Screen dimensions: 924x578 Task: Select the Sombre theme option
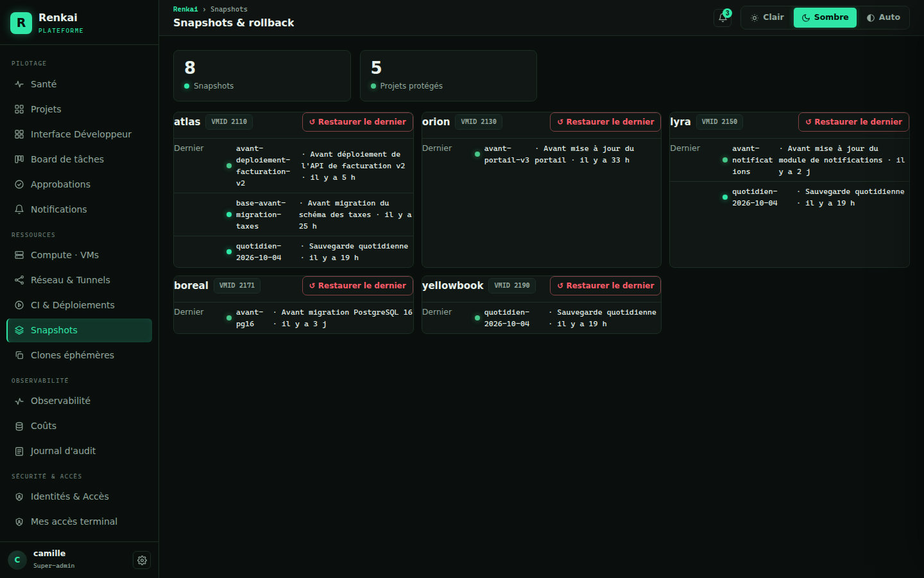point(825,17)
